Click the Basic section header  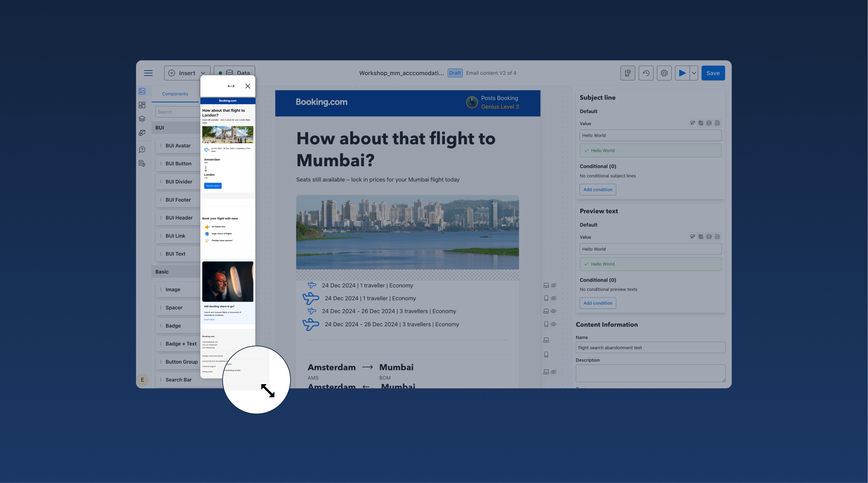coord(176,272)
